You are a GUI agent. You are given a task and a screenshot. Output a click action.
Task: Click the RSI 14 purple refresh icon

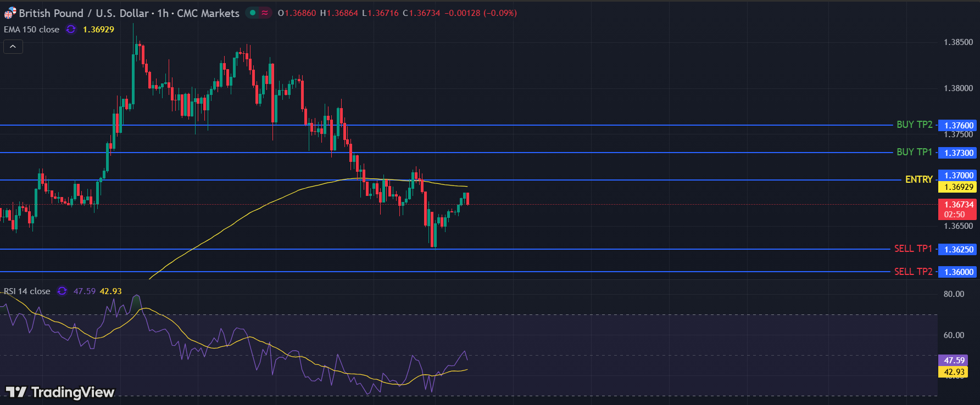(62, 291)
